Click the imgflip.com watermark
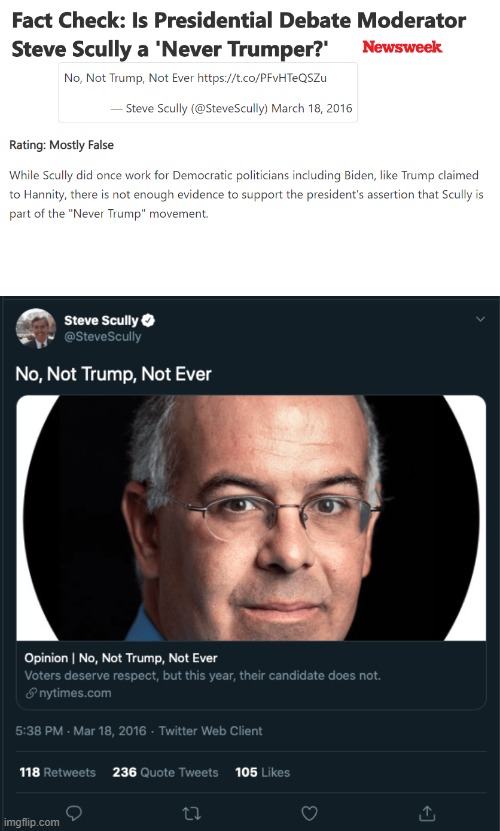This screenshot has width=500, height=831. pos(31,823)
